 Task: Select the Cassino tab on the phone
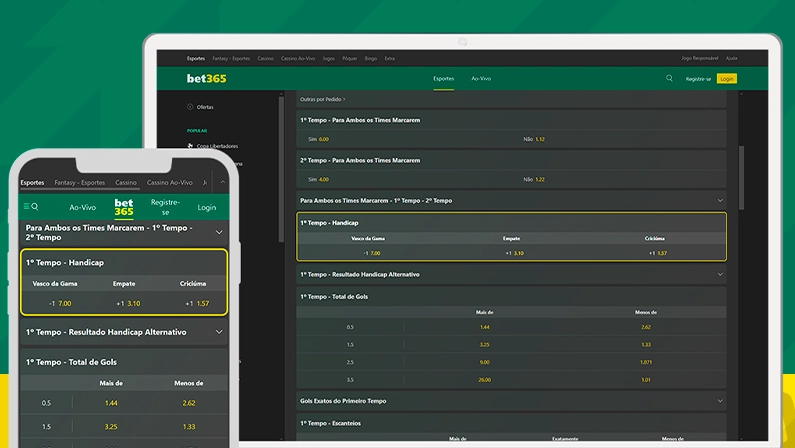coord(126,182)
